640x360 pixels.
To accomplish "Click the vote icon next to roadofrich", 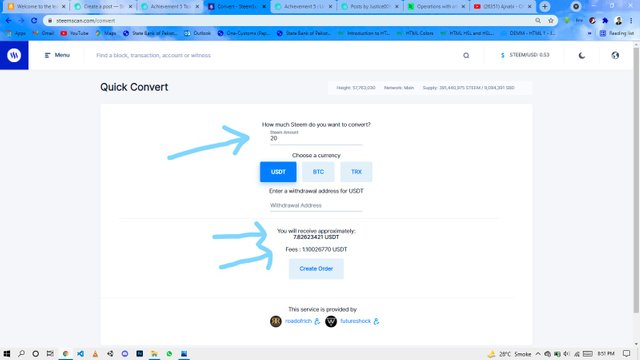I will (x=317, y=321).
